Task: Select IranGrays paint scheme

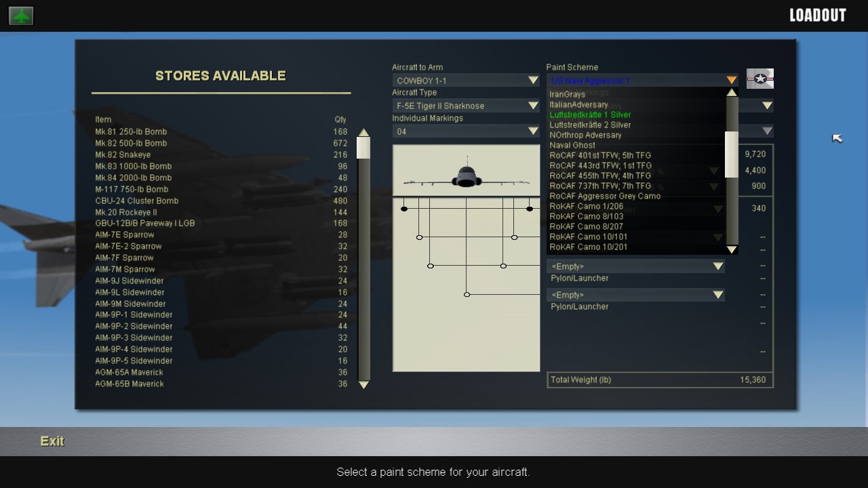Action: coord(567,94)
